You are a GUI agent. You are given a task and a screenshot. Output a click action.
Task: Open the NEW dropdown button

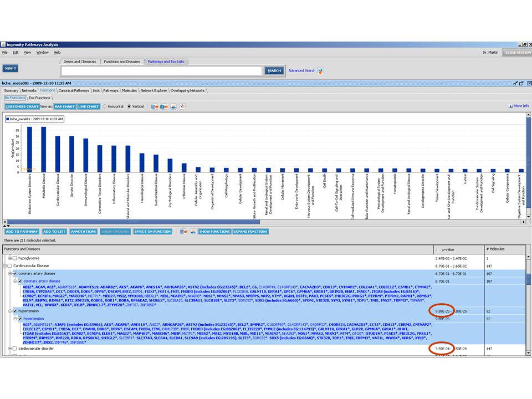coord(10,69)
